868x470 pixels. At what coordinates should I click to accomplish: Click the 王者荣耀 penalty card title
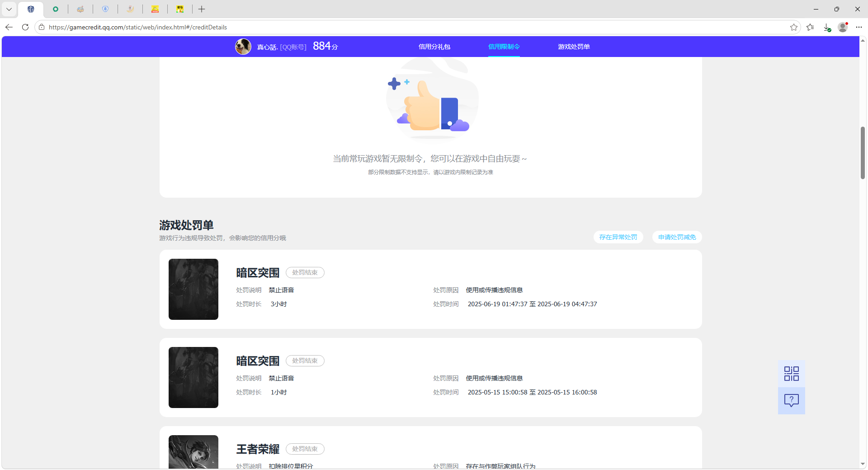pos(258,449)
